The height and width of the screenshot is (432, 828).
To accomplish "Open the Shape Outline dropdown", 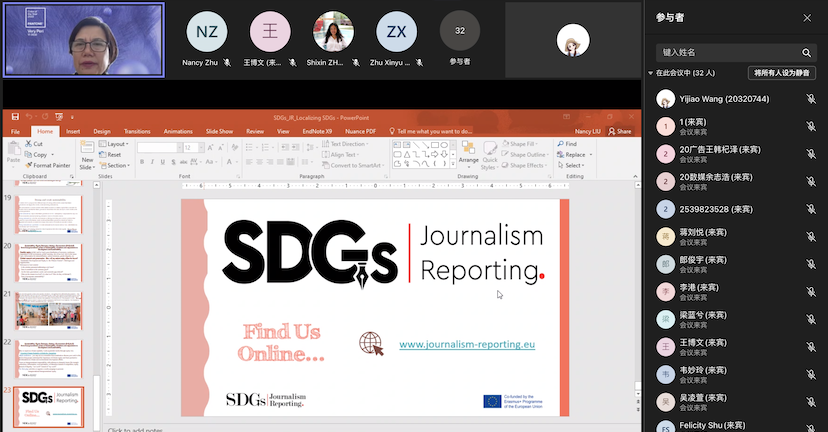I will [525, 155].
